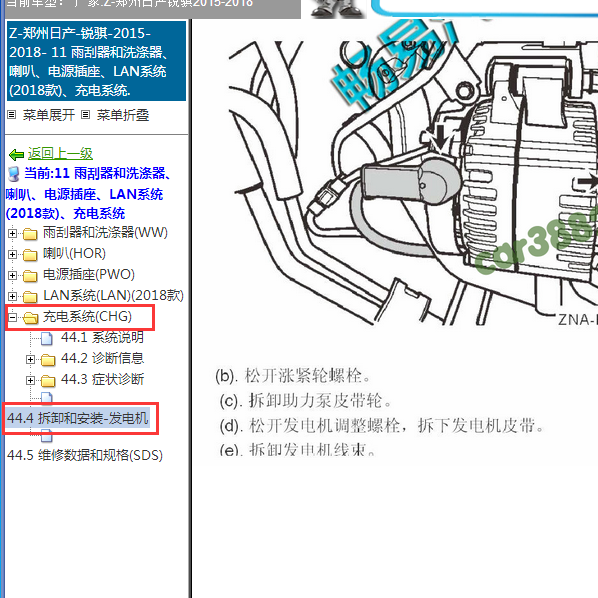This screenshot has height=598, width=598.
Task: Click the 44.1 系统说明 page icon
Action: click(47, 338)
